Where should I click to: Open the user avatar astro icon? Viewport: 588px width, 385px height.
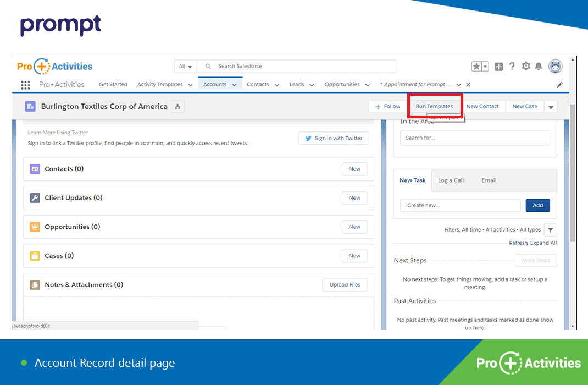click(555, 65)
